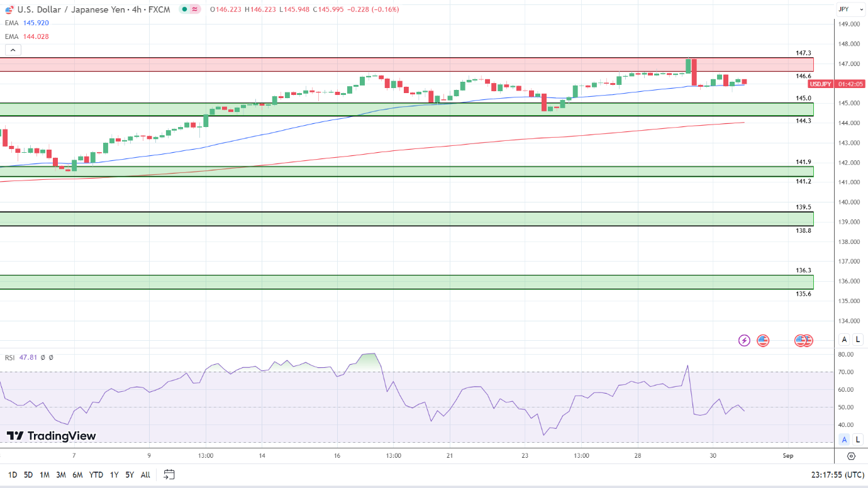Toggle log scale L on RSI pane

(x=858, y=439)
